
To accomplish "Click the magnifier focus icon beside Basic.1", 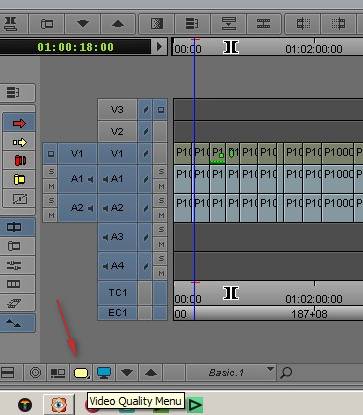I will 286,372.
